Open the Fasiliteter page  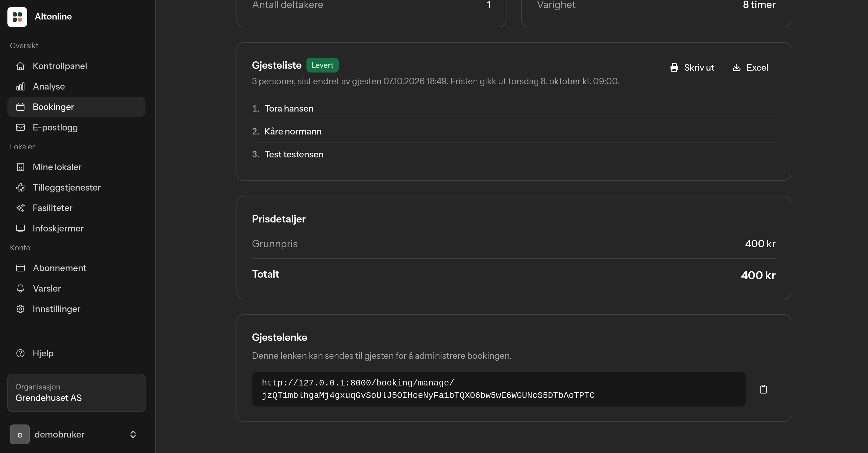click(x=76, y=208)
